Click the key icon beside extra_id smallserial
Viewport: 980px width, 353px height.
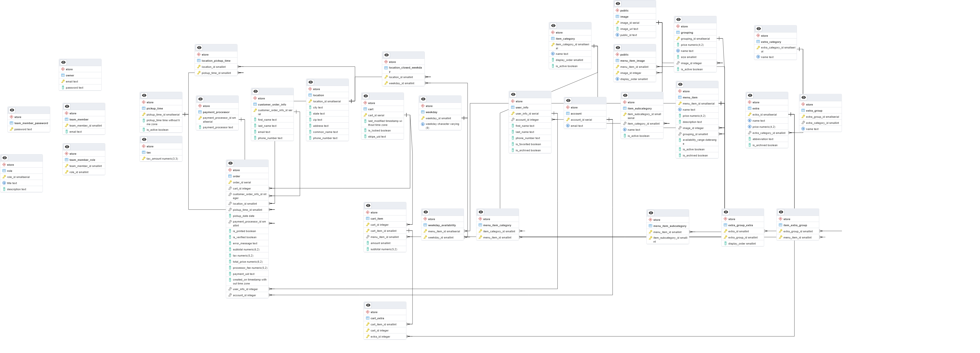(750, 114)
